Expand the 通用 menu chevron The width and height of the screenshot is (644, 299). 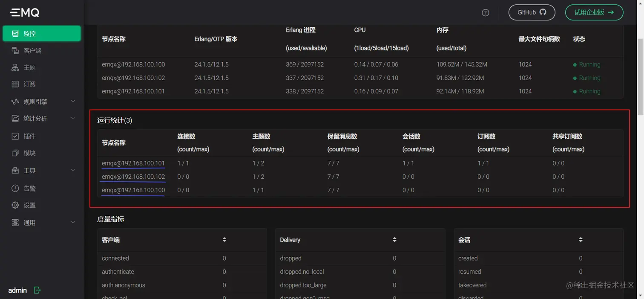(73, 222)
